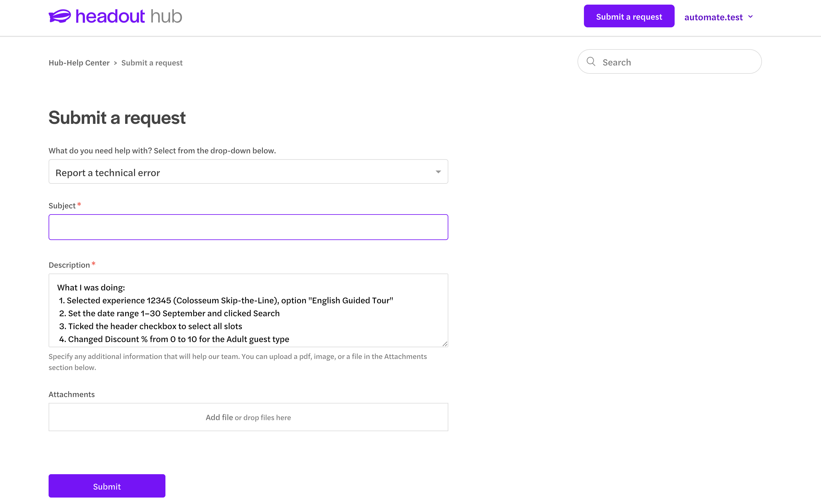The width and height of the screenshot is (821, 504).
Task: Click the Headout blimp logo icon
Action: [60, 16]
